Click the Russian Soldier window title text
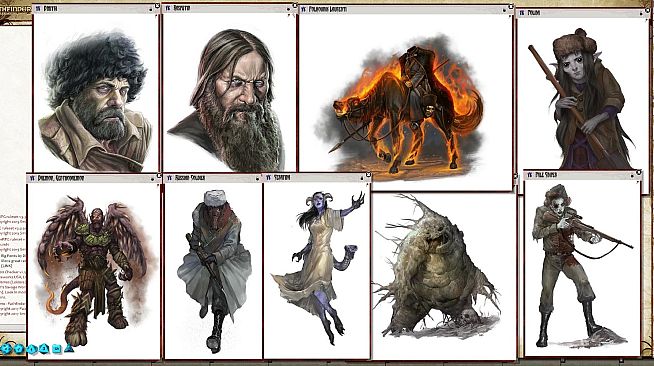The height and width of the screenshot is (366, 654). pyautogui.click(x=190, y=178)
